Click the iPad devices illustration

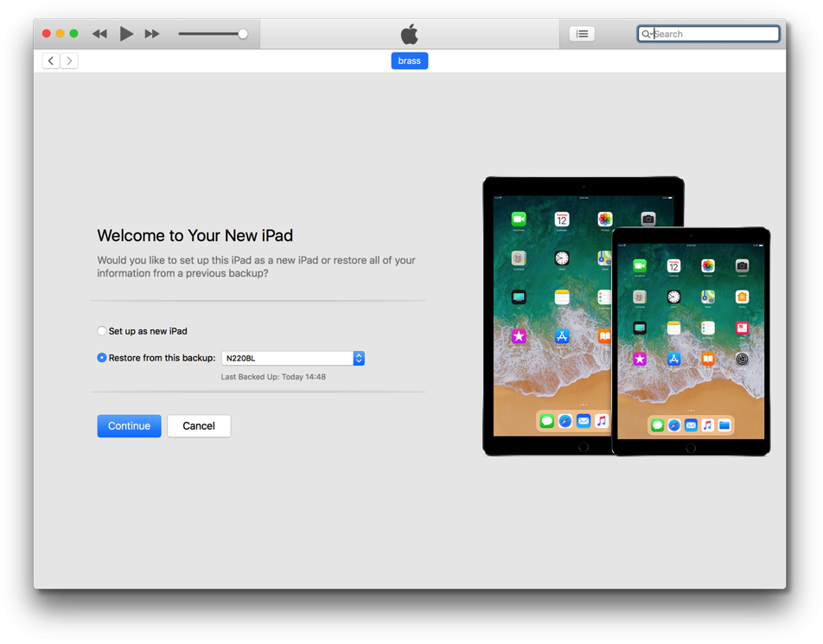(626, 316)
